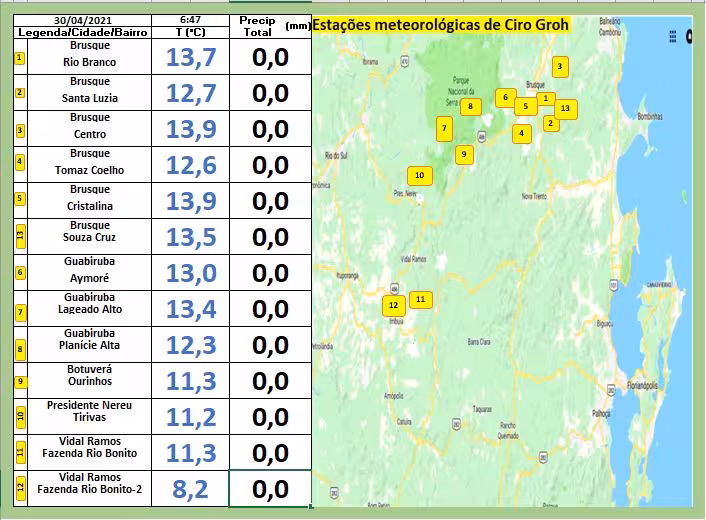Screen dimensions: 706x520
Task: Click station marker 4 on the map
Action: tap(521, 132)
